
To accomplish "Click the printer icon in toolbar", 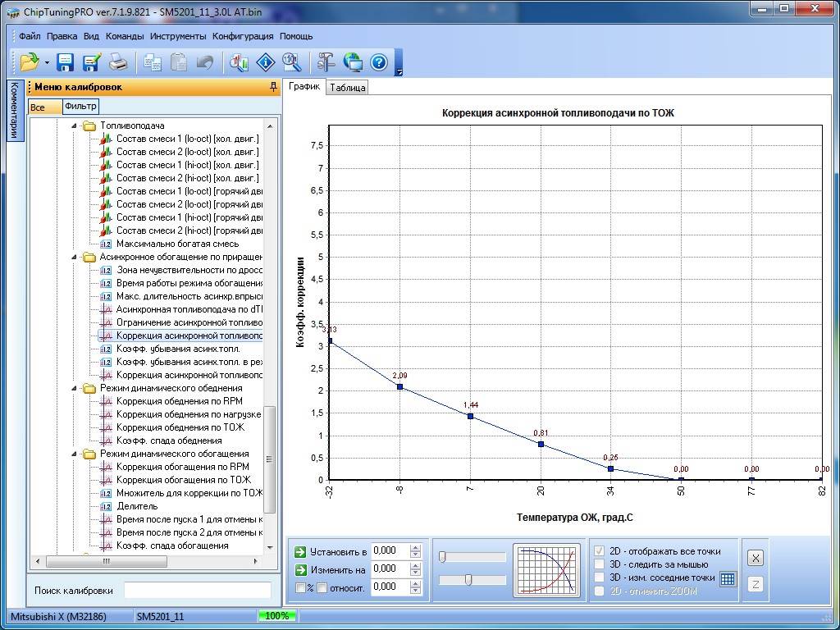I will tap(118, 62).
